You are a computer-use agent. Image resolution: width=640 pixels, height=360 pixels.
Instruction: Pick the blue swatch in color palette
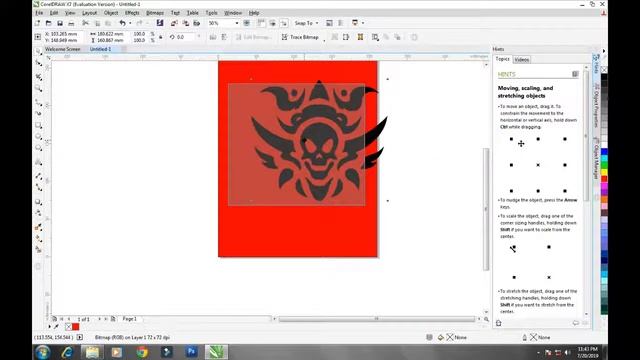pyautogui.click(x=604, y=152)
